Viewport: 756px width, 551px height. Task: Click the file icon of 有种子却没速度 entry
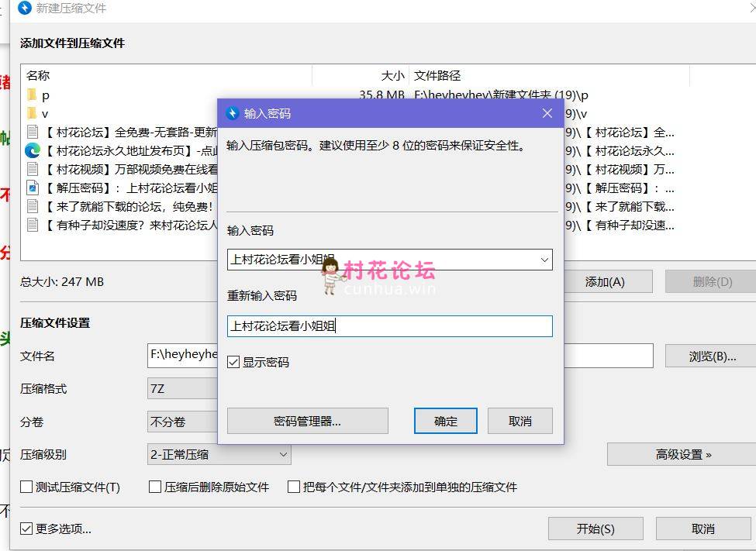pyautogui.click(x=33, y=225)
